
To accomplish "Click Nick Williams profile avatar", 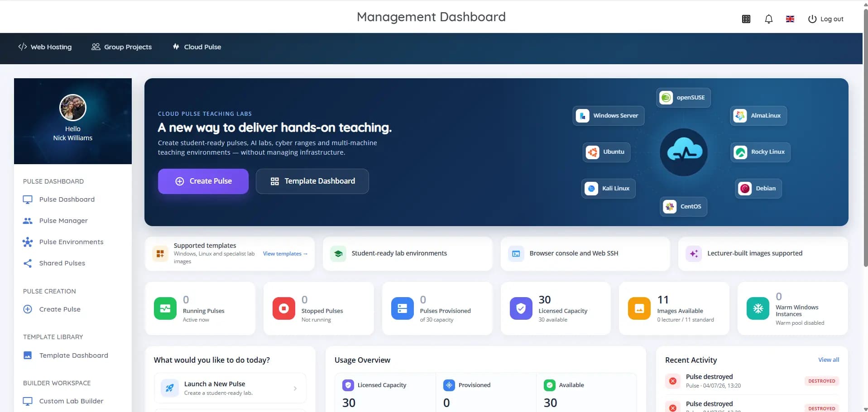I will 73,108.
